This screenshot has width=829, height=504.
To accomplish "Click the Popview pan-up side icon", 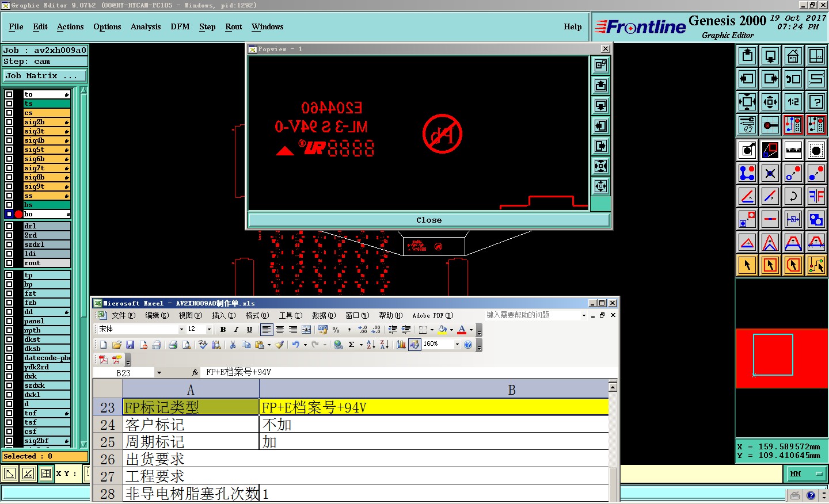I will click(600, 86).
